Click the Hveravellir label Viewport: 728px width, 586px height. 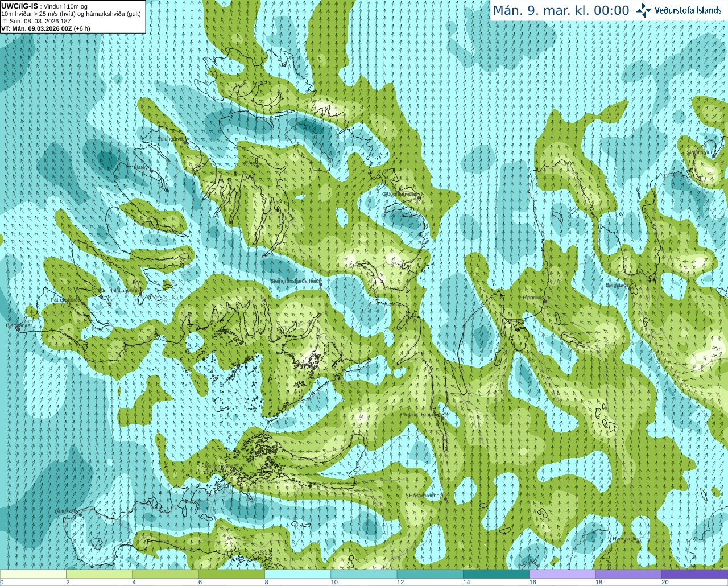[x=624, y=538]
